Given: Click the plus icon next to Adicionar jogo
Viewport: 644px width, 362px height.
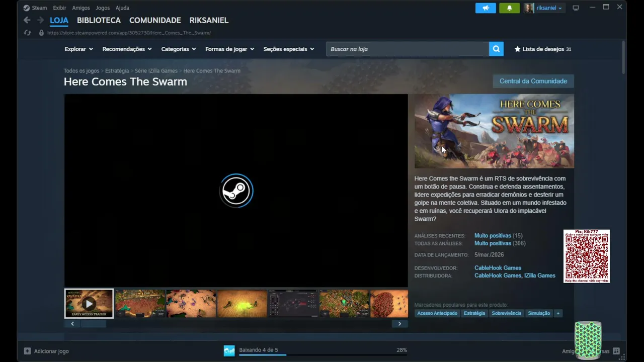Looking at the screenshot, I should click(27, 351).
